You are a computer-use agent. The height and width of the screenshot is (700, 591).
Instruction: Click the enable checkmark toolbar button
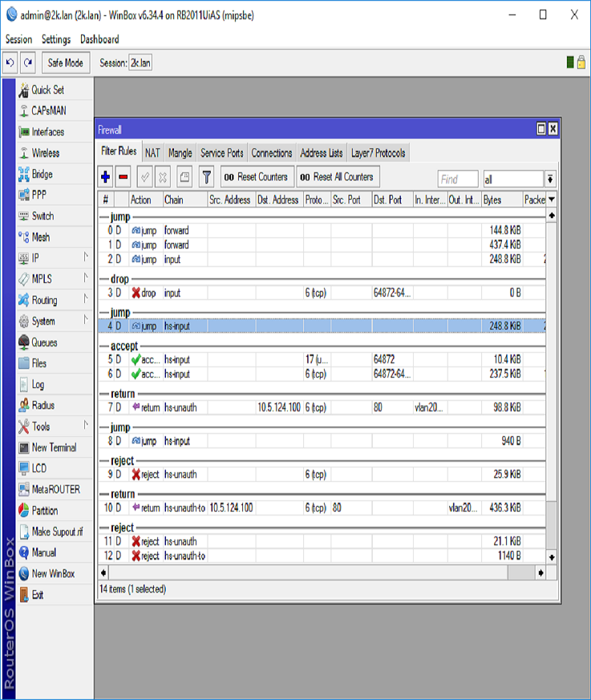pyautogui.click(x=145, y=177)
